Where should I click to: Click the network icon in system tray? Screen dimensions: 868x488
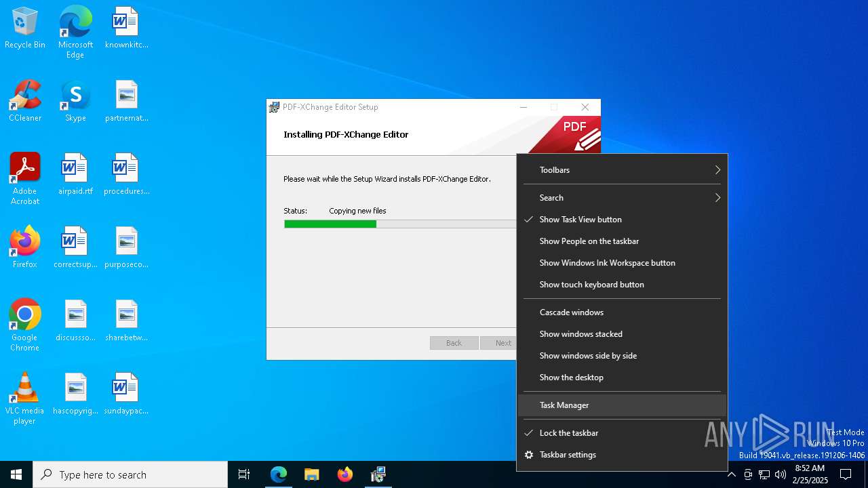coord(764,474)
